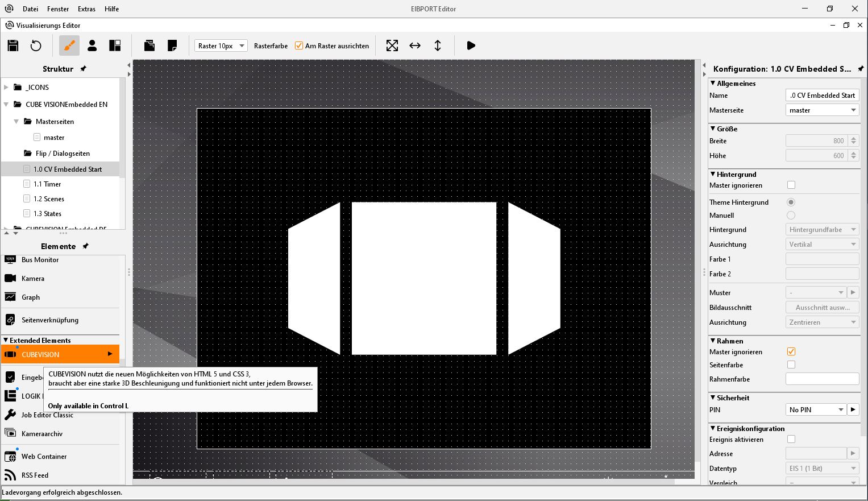Select the 1.2 Scenes page in the tree
The image size is (868, 501).
click(48, 199)
